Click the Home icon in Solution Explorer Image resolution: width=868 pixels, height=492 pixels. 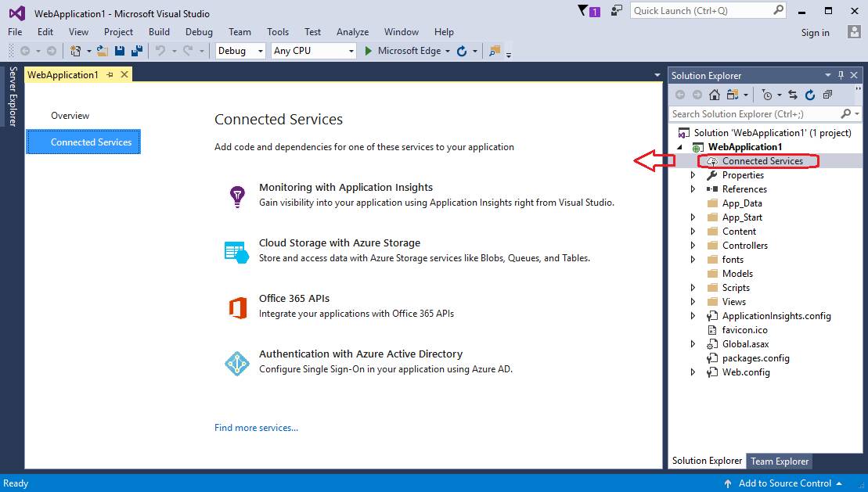pyautogui.click(x=715, y=94)
